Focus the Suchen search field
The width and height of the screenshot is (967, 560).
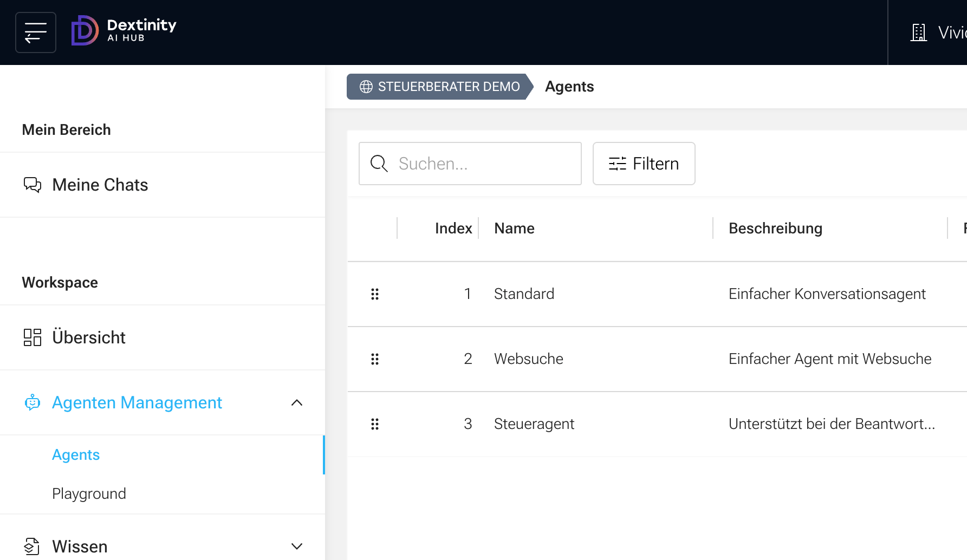[470, 164]
